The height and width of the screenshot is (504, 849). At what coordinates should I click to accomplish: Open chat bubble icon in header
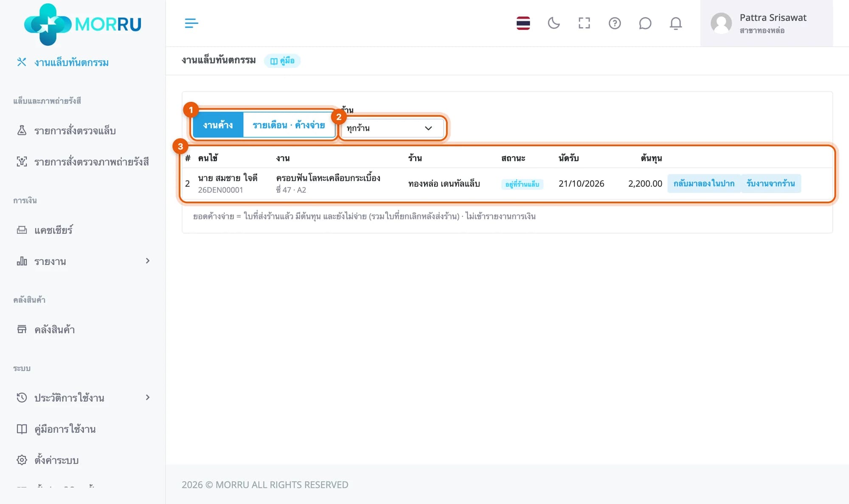(645, 23)
